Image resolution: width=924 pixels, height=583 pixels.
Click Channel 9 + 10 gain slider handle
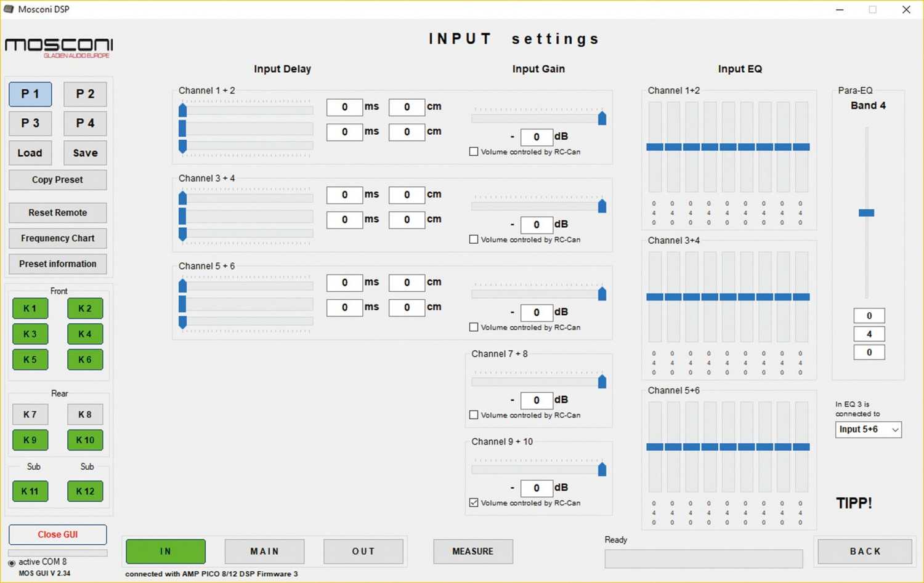click(x=602, y=469)
